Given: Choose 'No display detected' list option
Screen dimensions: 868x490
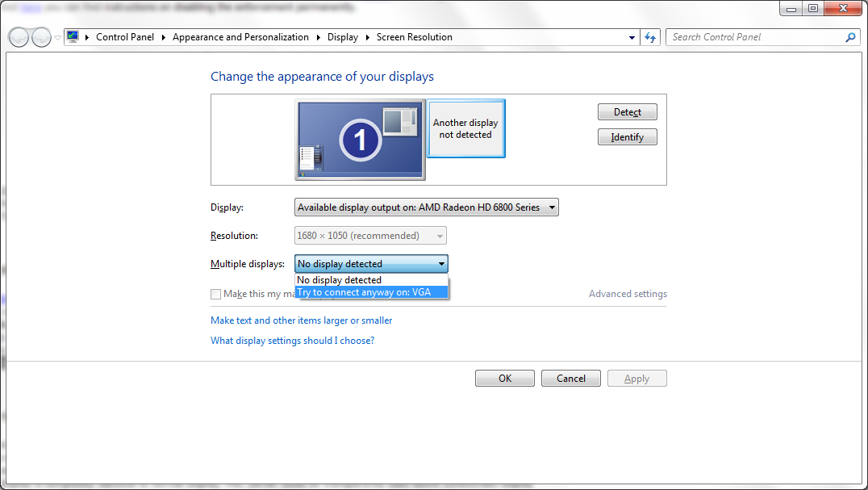Looking at the screenshot, I should 371,280.
